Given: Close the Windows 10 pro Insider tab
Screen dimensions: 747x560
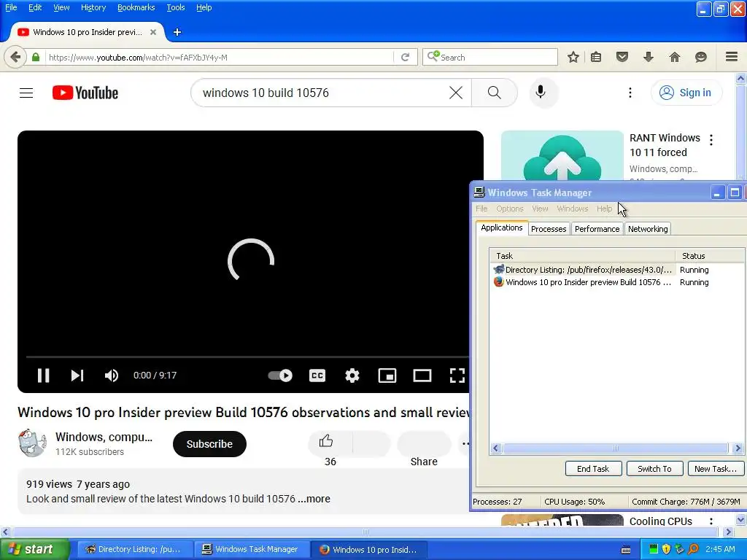Looking at the screenshot, I should click(153, 32).
